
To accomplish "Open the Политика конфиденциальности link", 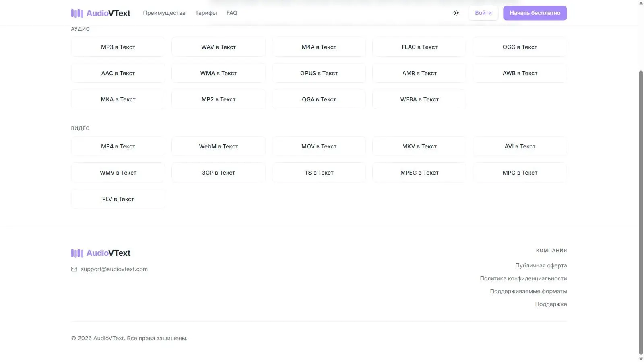I will click(x=523, y=278).
